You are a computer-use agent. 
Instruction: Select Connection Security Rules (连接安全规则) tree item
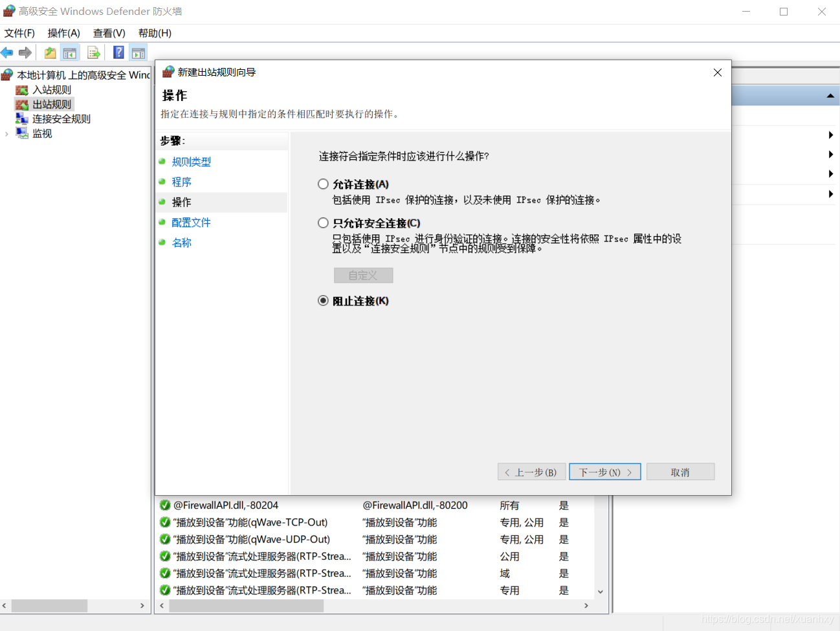pyautogui.click(x=61, y=119)
